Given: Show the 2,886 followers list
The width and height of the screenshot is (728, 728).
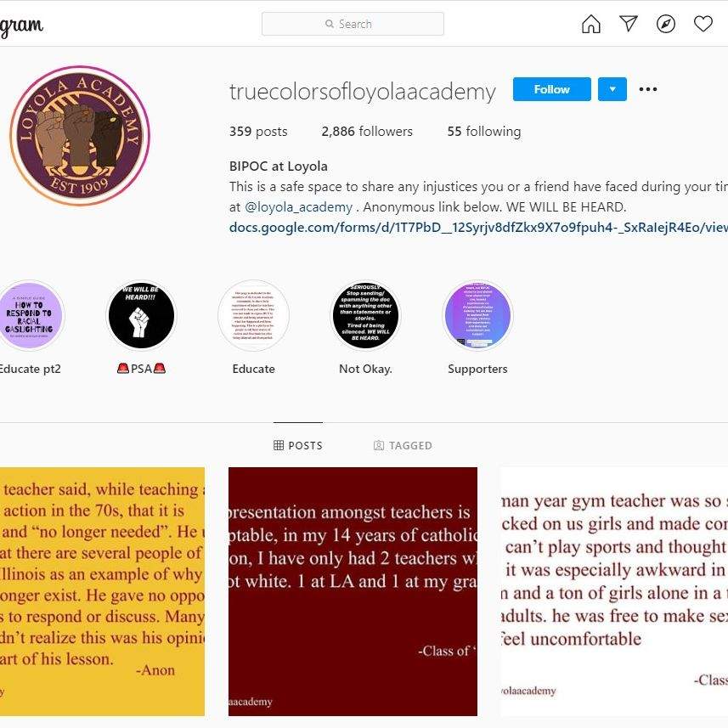Looking at the screenshot, I should [x=367, y=132].
